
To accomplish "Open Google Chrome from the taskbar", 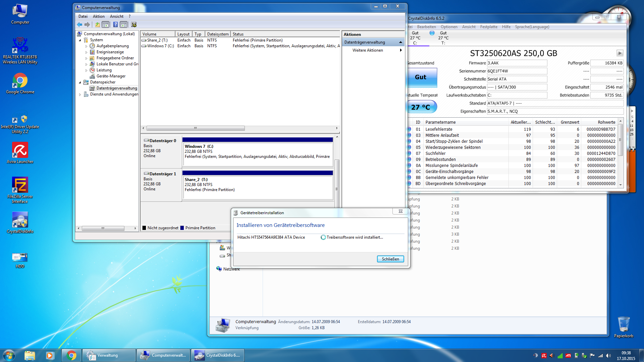I will [71, 355].
